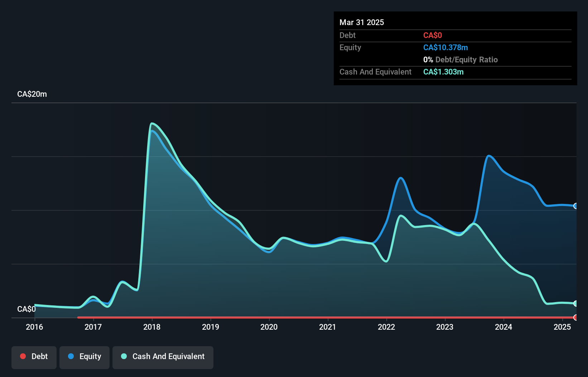Screen dimensions: 588x377
Task: Click the tooltip Debt value CA$0
Action: (x=433, y=35)
